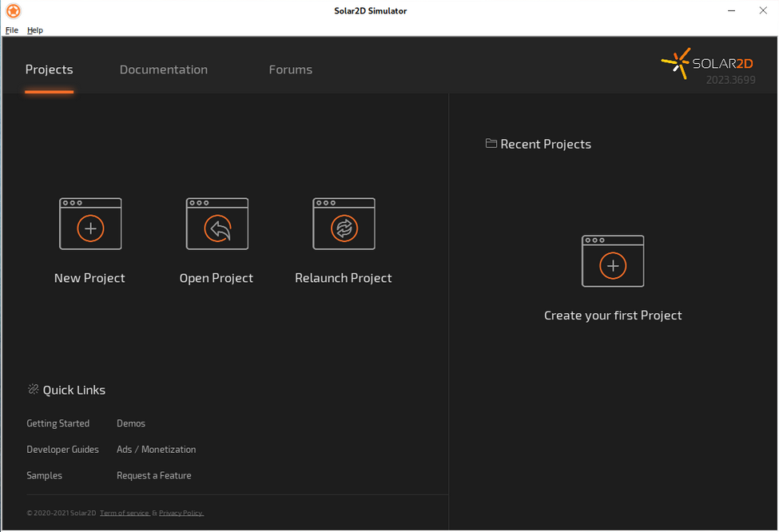Open the Privacy Policy link
The height and width of the screenshot is (532, 779).
point(181,513)
